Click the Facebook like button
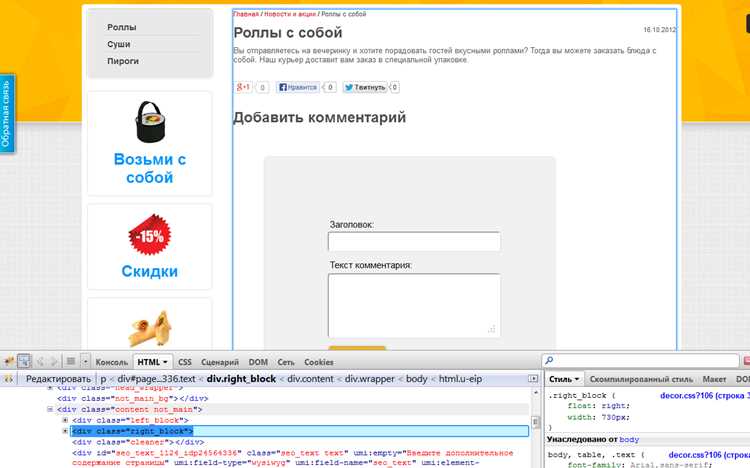Viewport: 750px width, 468px height. coord(298,87)
